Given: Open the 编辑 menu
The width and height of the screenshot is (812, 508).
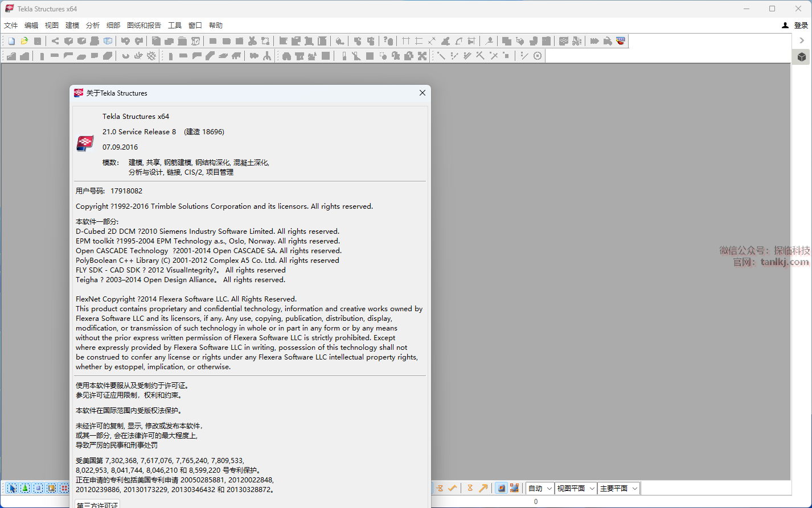Looking at the screenshot, I should [x=31, y=26].
